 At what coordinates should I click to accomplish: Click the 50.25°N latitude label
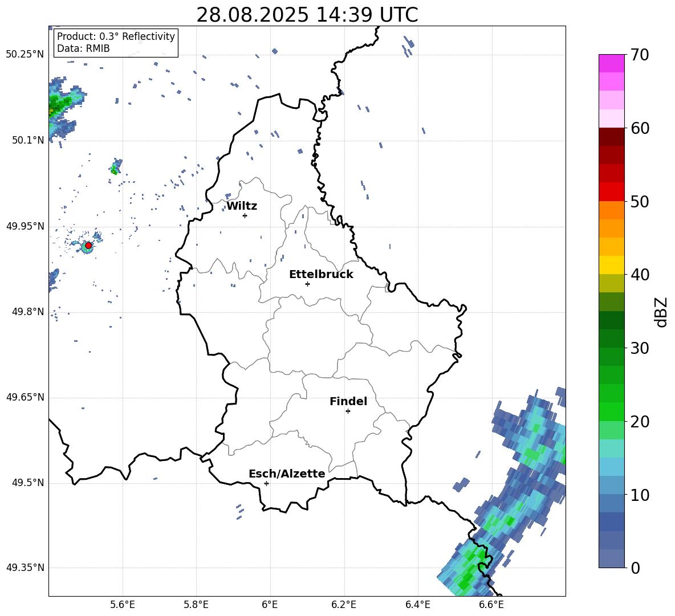[x=25, y=55]
